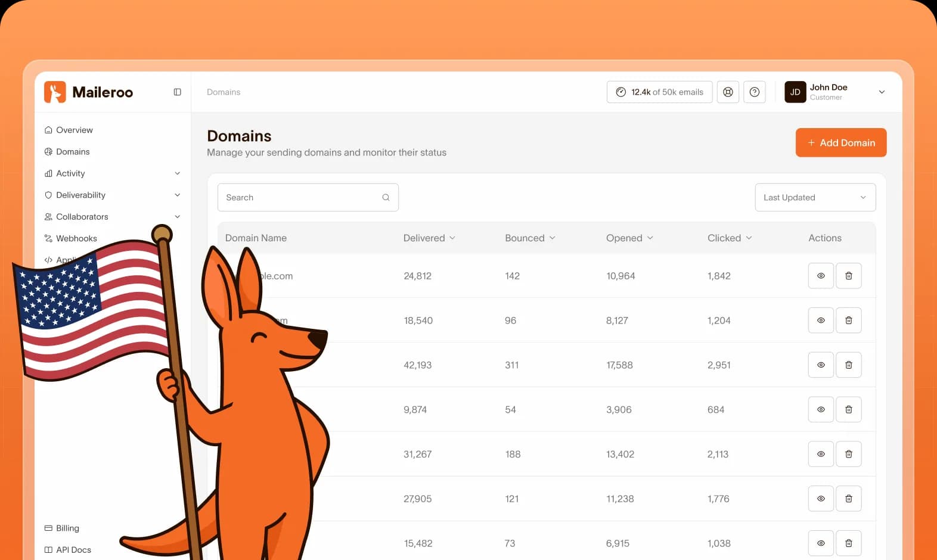Click the Add Domain button
Image resolution: width=937 pixels, height=560 pixels.
click(x=841, y=142)
